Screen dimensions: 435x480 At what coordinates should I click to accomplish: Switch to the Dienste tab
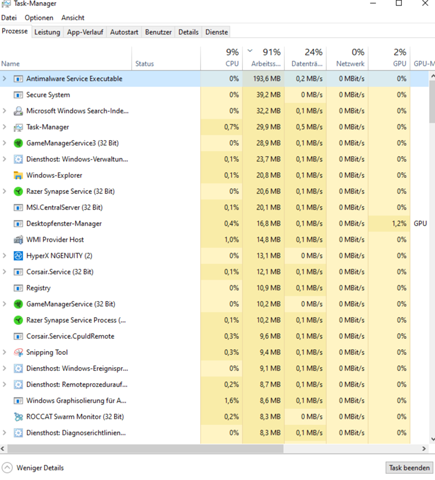217,32
